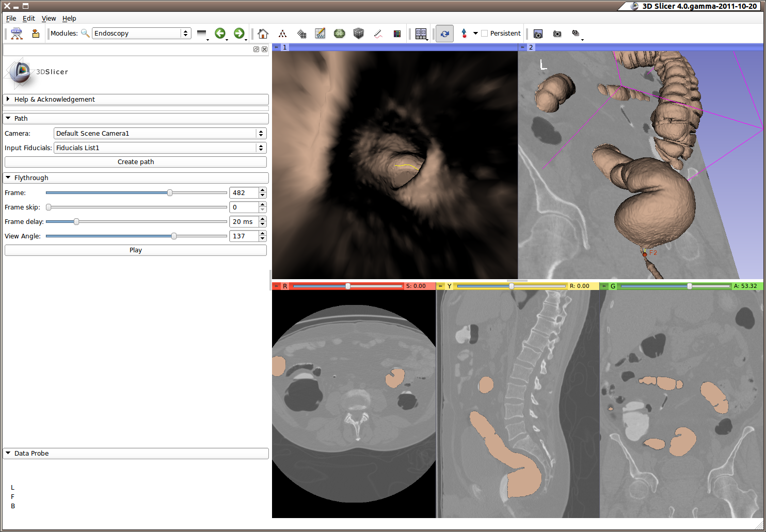The height and width of the screenshot is (532, 766).
Task: Toggle the view transform mouse mode
Action: point(444,34)
